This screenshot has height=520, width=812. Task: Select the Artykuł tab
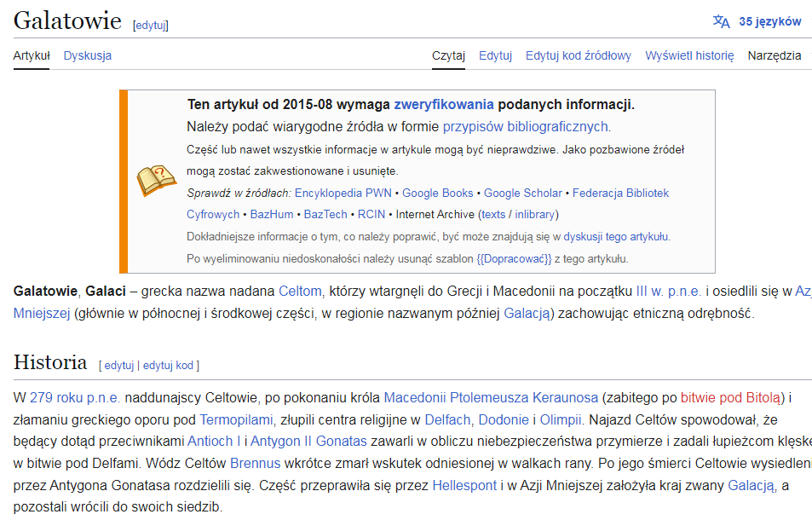[32, 55]
